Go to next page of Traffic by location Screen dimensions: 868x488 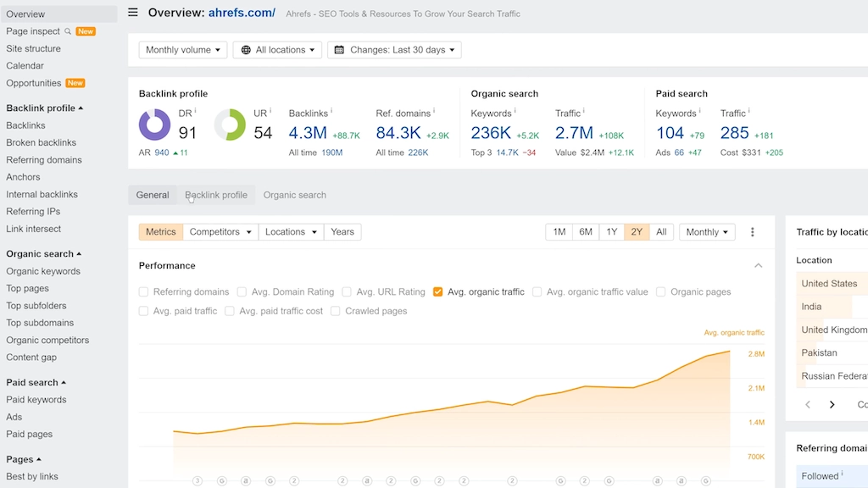[x=832, y=404]
